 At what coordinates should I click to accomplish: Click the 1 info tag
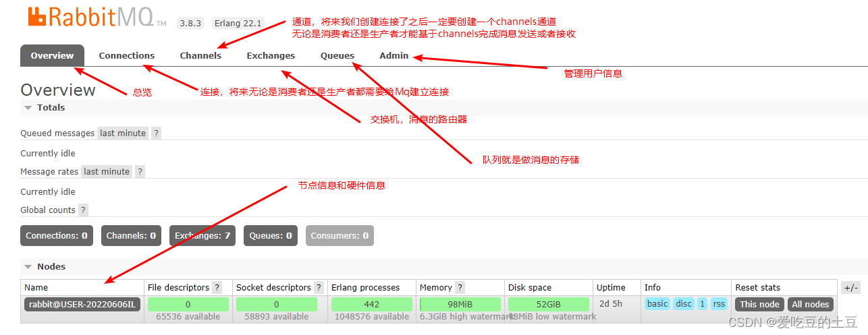pos(702,303)
